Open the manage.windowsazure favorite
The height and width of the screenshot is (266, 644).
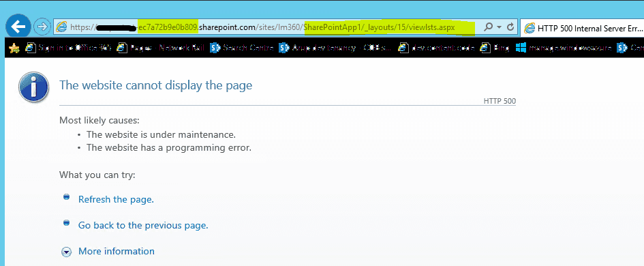tap(564, 48)
